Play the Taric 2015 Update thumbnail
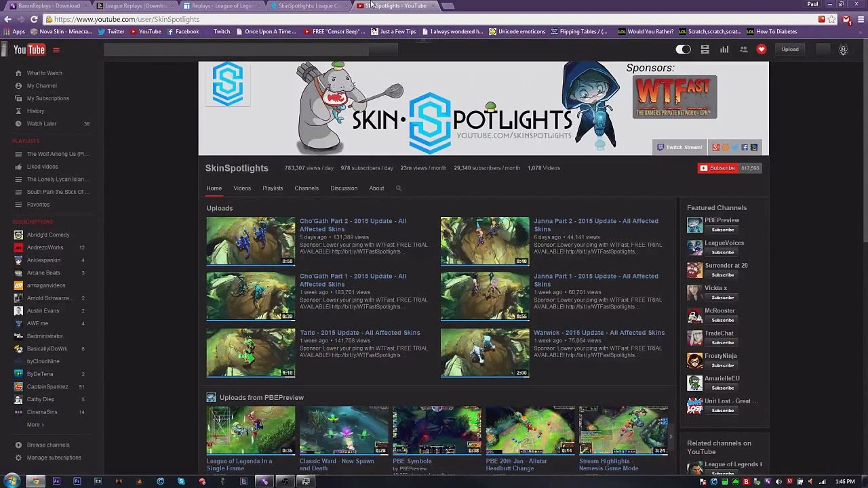The height and width of the screenshot is (488, 868). [x=251, y=352]
